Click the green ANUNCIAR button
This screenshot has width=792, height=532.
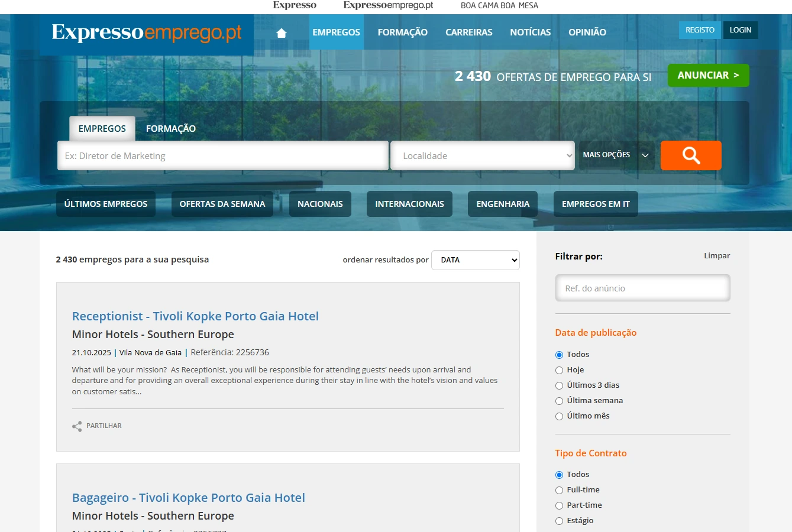(709, 75)
